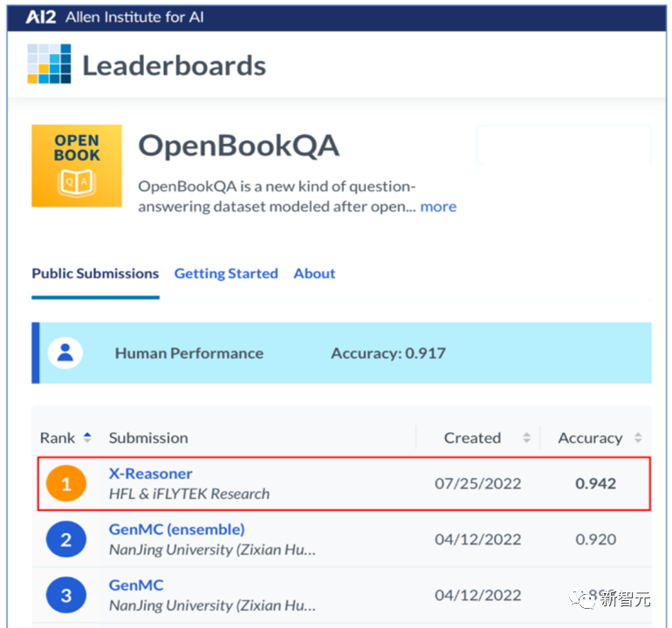
Task: Click the Leaderboards grid logo
Action: pyautogui.click(x=49, y=64)
